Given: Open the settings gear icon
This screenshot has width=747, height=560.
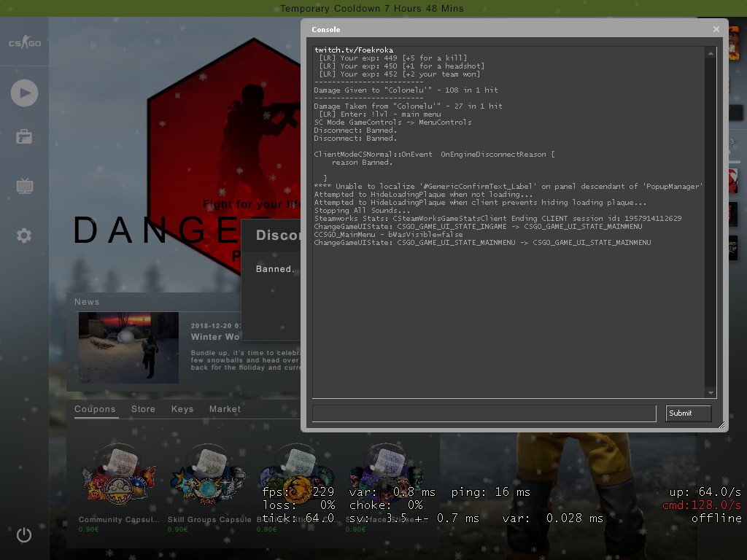Looking at the screenshot, I should click(x=24, y=236).
